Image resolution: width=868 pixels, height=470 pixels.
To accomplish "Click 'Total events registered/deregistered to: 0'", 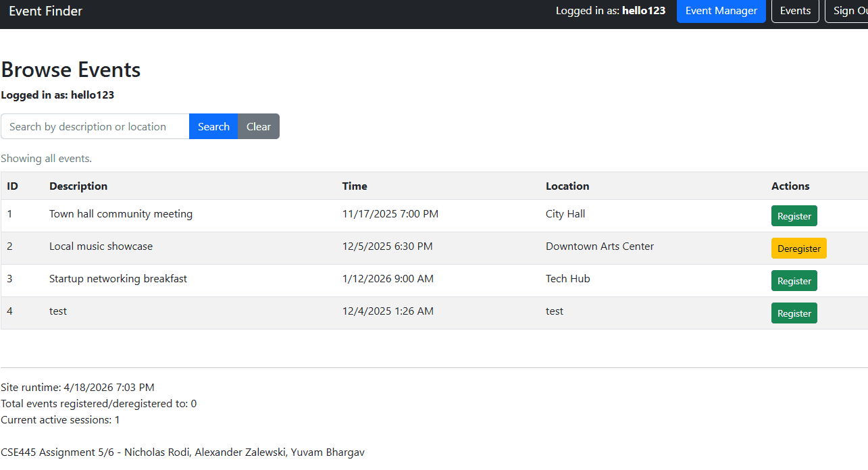I will (x=99, y=404).
